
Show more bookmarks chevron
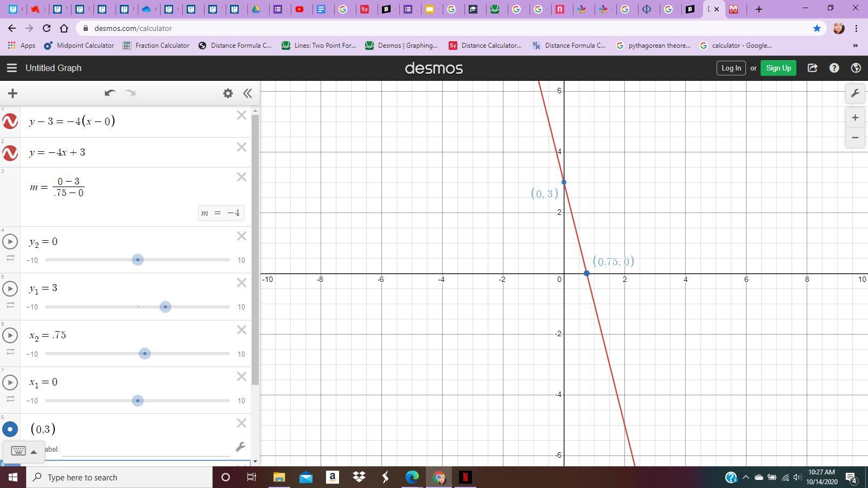[856, 46]
